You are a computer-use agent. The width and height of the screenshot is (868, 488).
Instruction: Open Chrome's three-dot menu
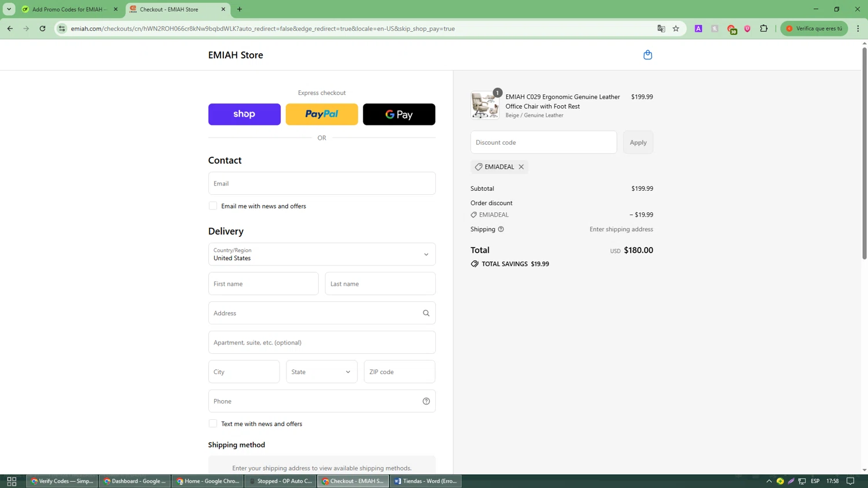tap(858, 28)
